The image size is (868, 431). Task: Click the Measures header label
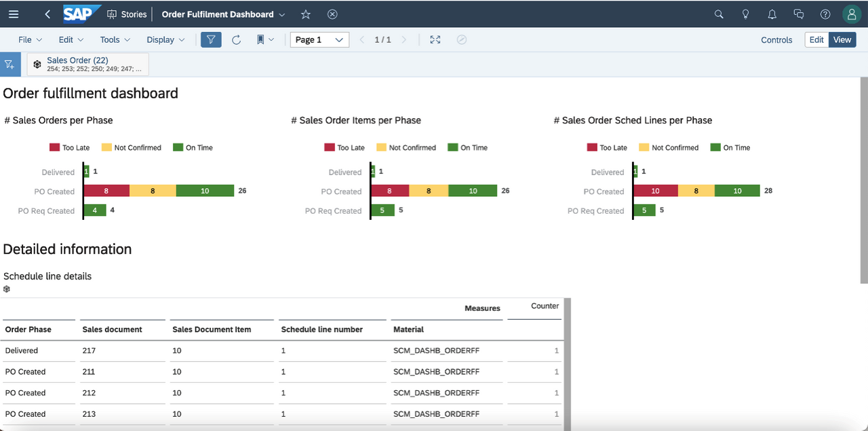(x=482, y=308)
